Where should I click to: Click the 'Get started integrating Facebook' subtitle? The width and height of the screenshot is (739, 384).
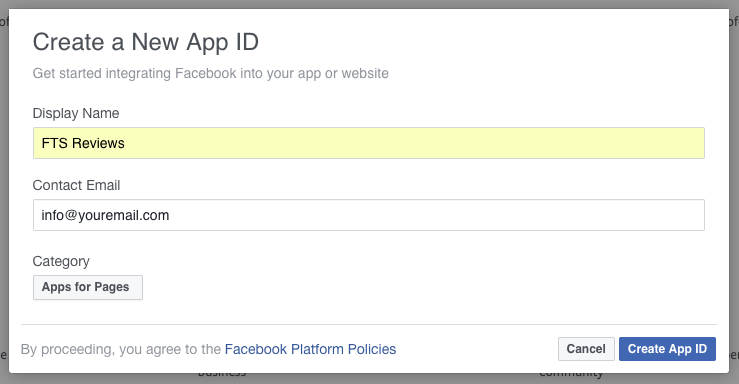pyautogui.click(x=210, y=74)
